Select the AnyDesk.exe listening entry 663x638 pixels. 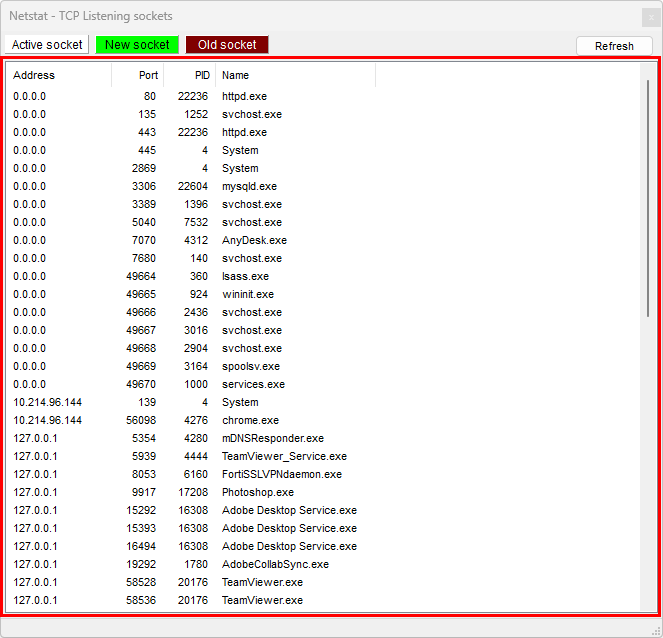point(254,240)
